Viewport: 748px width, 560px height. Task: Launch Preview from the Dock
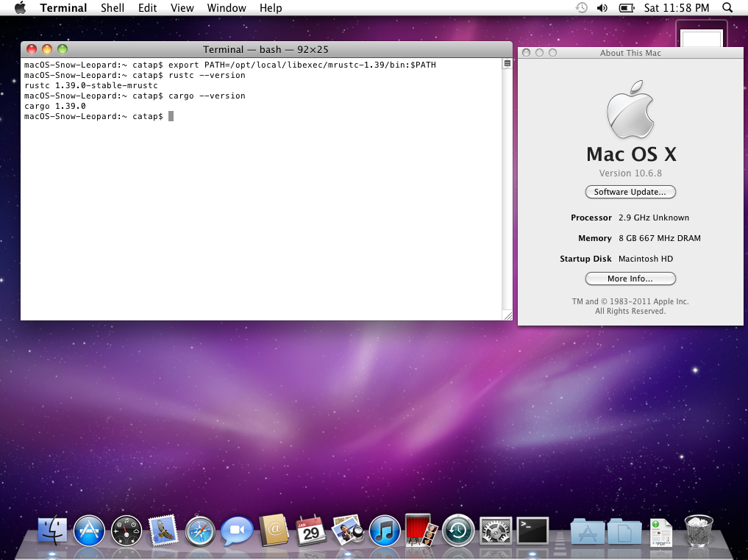pos(347,530)
